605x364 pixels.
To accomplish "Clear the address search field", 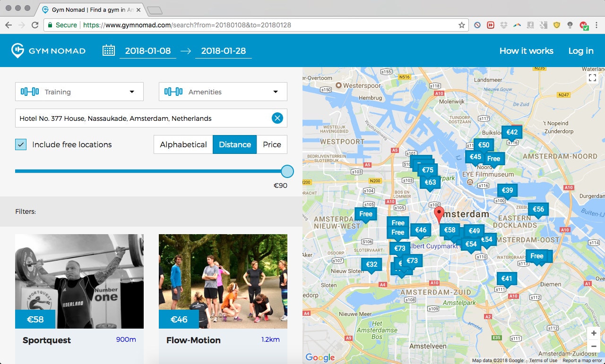I will [x=277, y=118].
